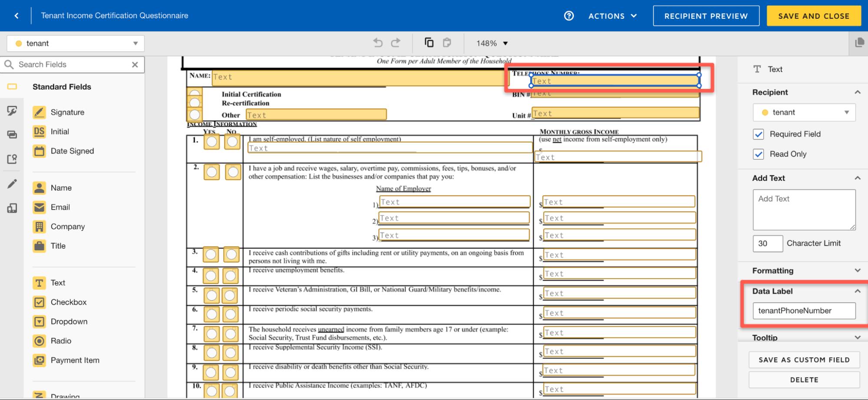Select the Date Signed field icon
Viewport: 868px width, 400px height.
click(x=39, y=151)
